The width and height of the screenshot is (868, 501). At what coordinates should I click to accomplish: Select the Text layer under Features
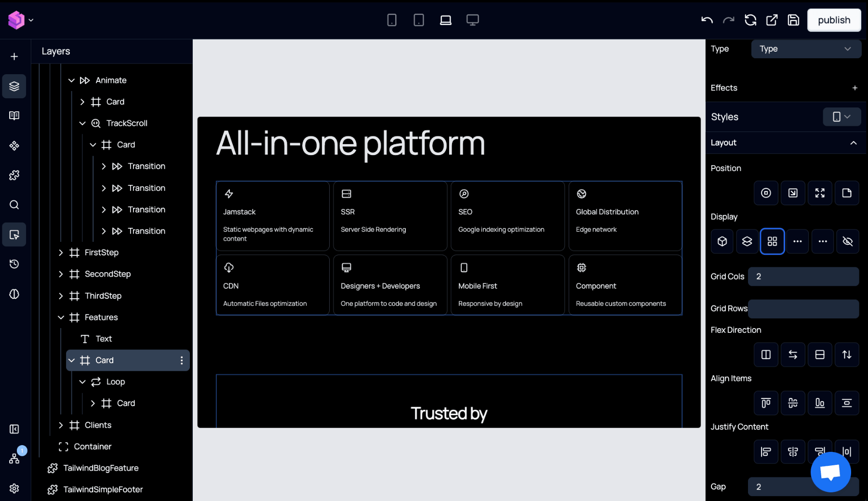pyautogui.click(x=103, y=339)
